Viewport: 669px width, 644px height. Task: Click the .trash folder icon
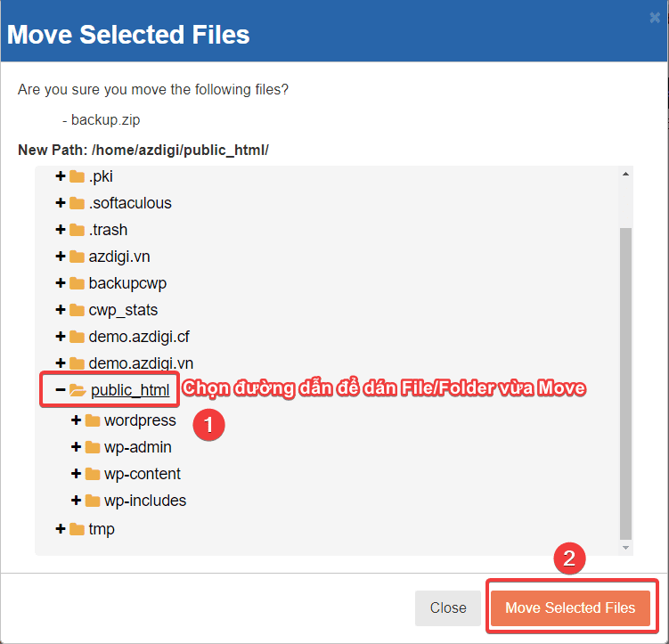click(77, 230)
